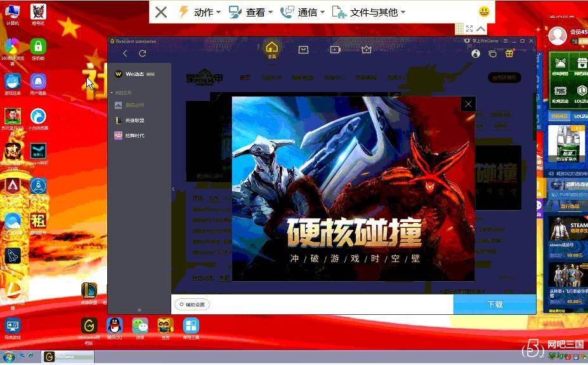
Task: Click the smiley face feedback icon
Action: pos(484,11)
